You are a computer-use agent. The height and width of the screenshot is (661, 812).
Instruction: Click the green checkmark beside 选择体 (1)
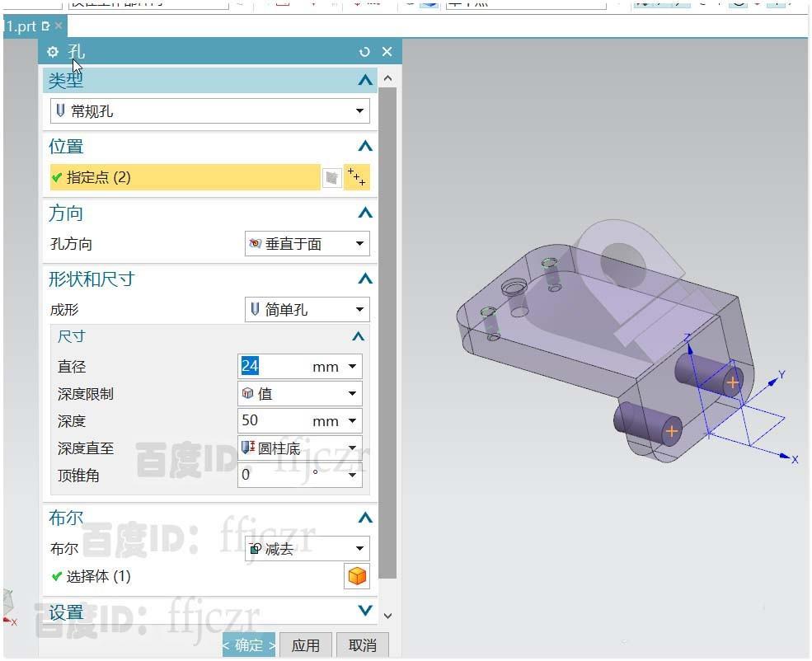pos(58,577)
